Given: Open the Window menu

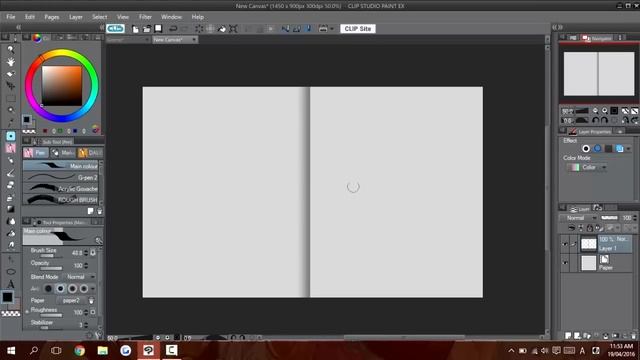Looking at the screenshot, I should point(171,17).
